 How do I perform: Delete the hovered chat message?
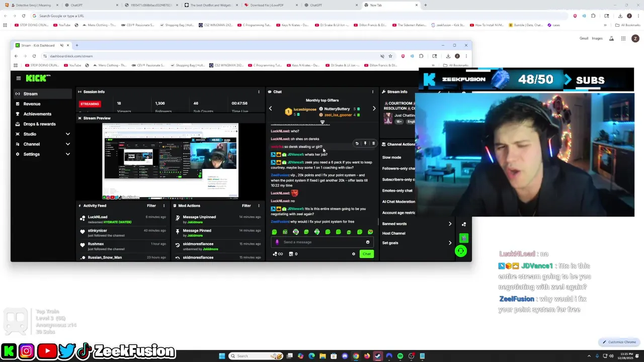point(373,144)
